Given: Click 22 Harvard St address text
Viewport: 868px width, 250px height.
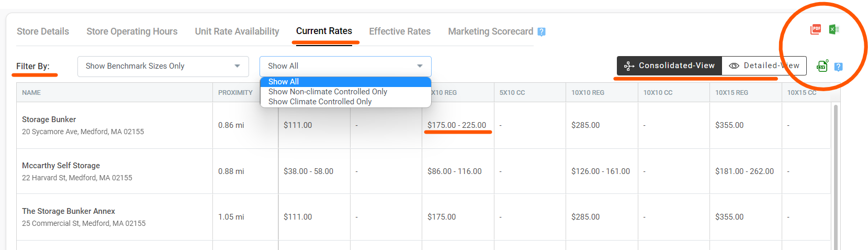Looking at the screenshot, I should tap(77, 178).
